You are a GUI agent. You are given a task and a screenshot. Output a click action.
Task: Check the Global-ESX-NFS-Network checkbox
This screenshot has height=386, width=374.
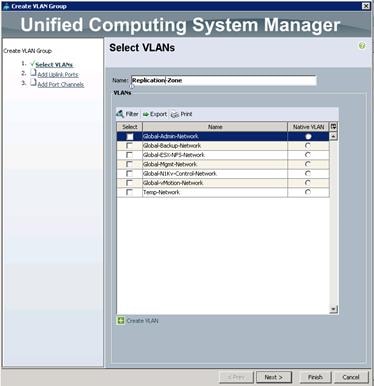(129, 155)
